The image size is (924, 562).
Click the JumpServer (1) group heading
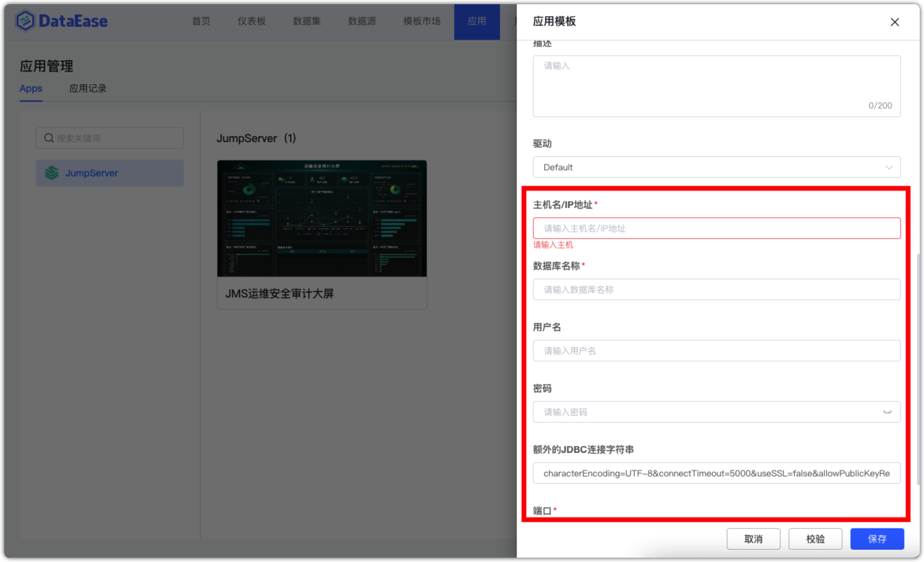pyautogui.click(x=256, y=138)
